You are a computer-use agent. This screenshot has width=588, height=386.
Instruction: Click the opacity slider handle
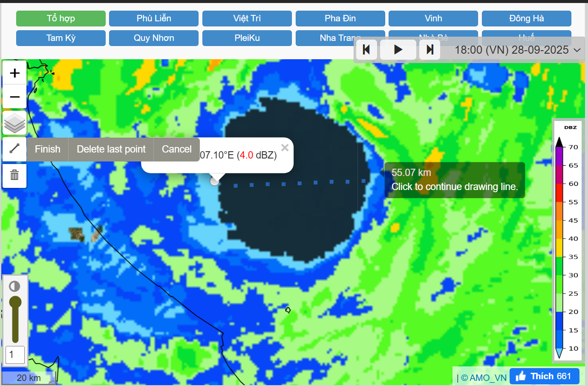point(15,302)
